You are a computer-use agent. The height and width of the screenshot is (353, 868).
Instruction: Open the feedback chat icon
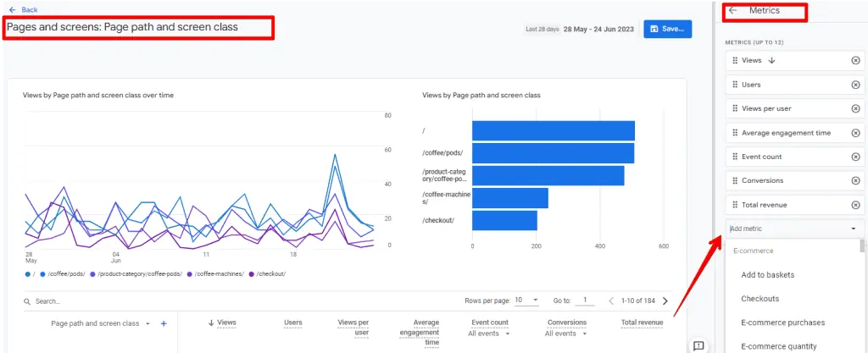pos(698,346)
